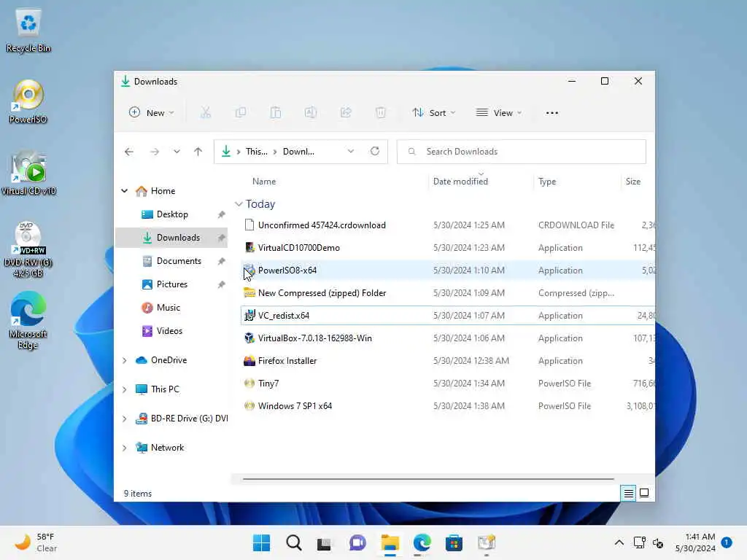Expand the OneDrive tree node
The height and width of the screenshot is (560, 747).
click(124, 360)
